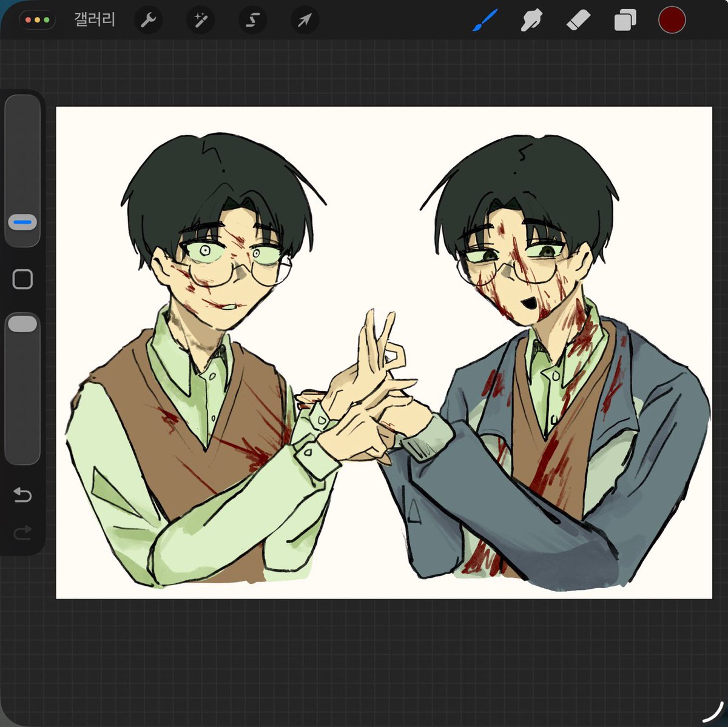Redo the undone stroke
The image size is (728, 727).
[22, 533]
